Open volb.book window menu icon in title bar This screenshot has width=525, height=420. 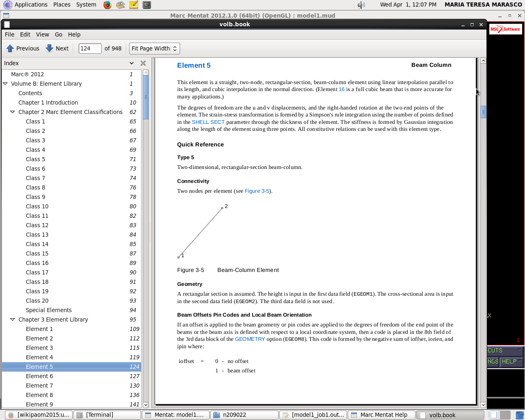click(7, 24)
